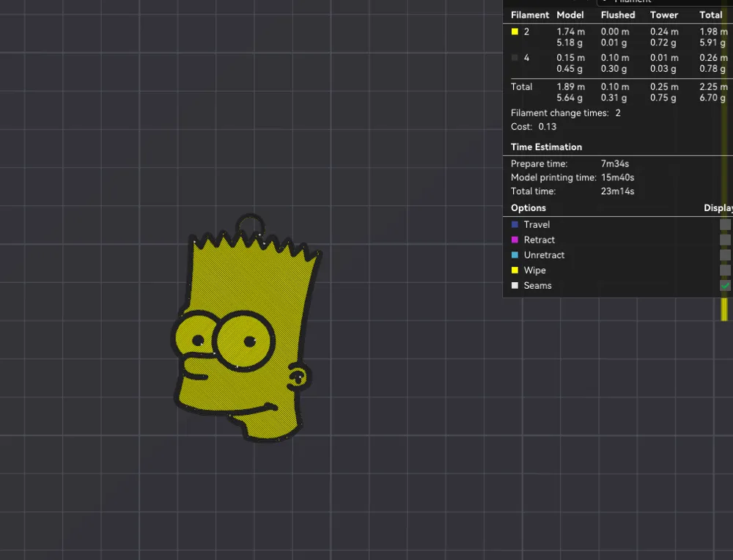The width and height of the screenshot is (733, 560).
Task: Click the blue Travel color swatch
Action: pyautogui.click(x=515, y=225)
